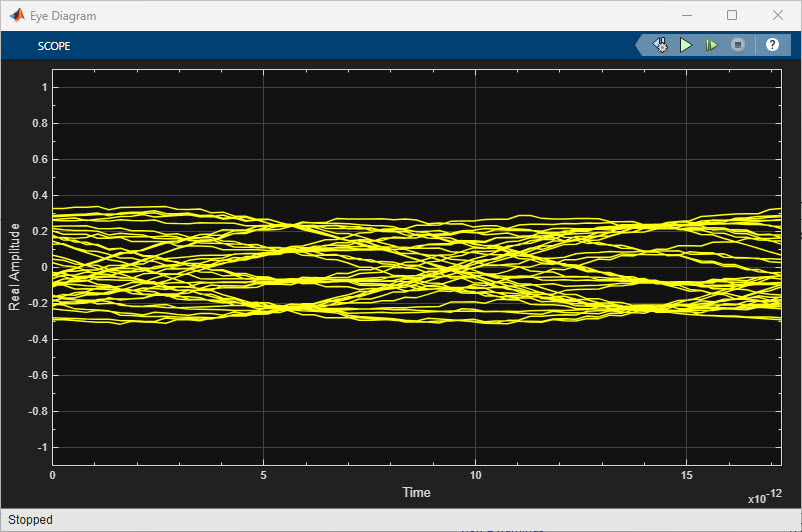This screenshot has height=532, width=802.
Task: Click the "Stopped" status bar text
Action: (x=30, y=520)
